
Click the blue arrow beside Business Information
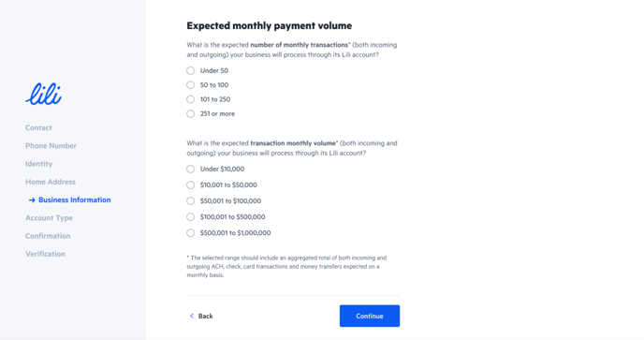pos(32,200)
